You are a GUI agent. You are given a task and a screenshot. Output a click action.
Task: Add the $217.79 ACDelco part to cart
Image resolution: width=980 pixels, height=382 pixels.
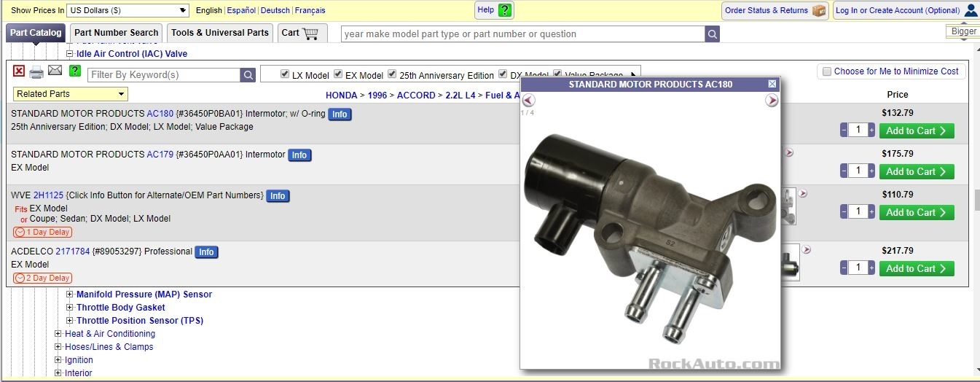(x=917, y=269)
